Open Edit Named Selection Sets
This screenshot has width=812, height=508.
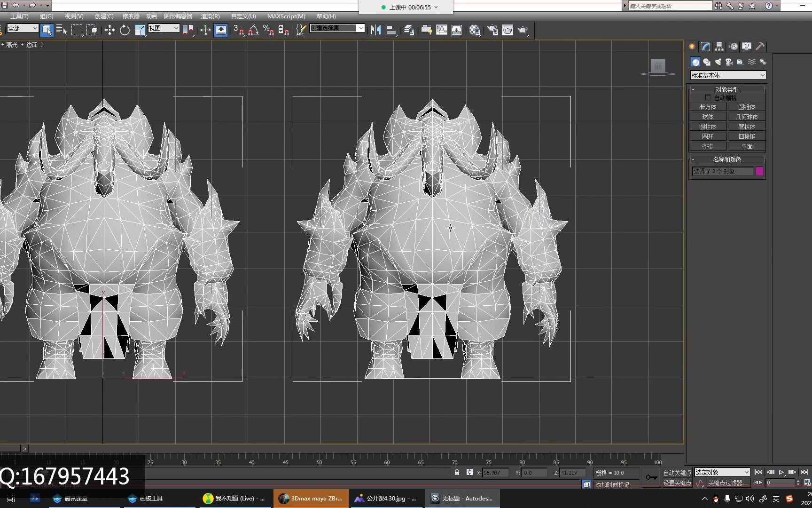[301, 30]
